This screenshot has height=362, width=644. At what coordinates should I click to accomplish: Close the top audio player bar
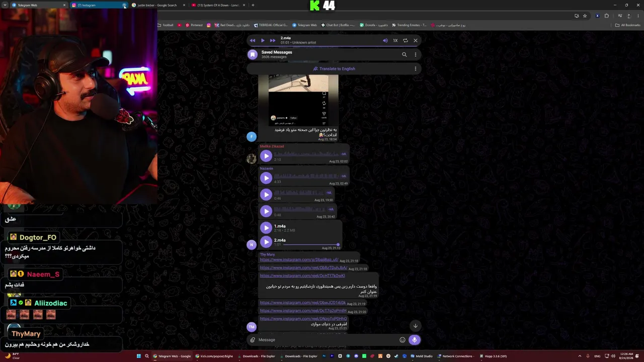(x=416, y=40)
